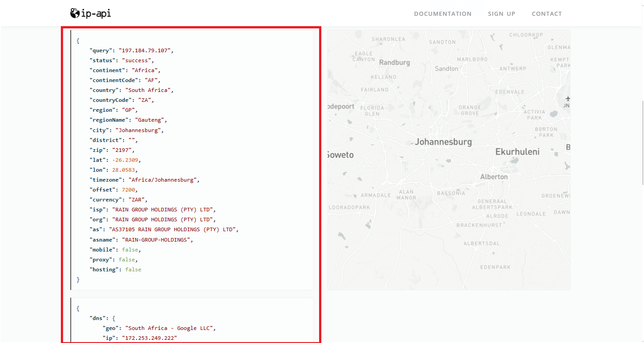Select the Ekurhuleni label on the map
Screen dimensions: 644x343
coord(517,152)
